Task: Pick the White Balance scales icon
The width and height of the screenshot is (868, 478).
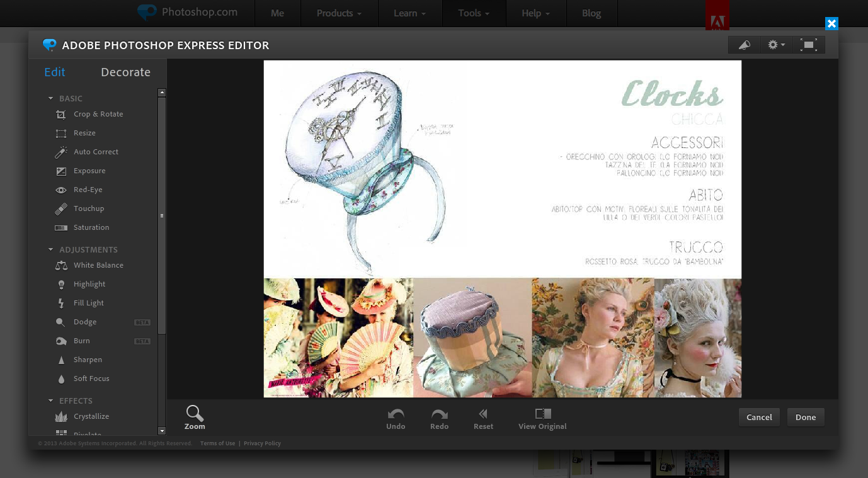Action: tap(61, 266)
